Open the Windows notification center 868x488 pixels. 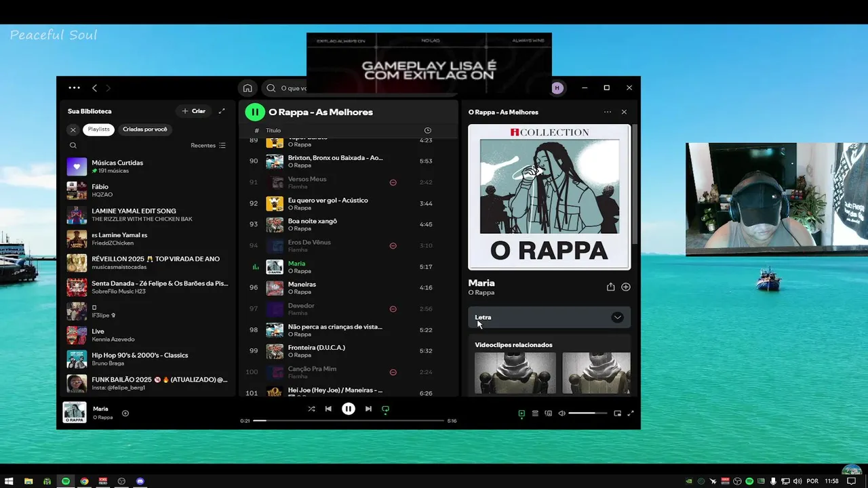(852, 481)
